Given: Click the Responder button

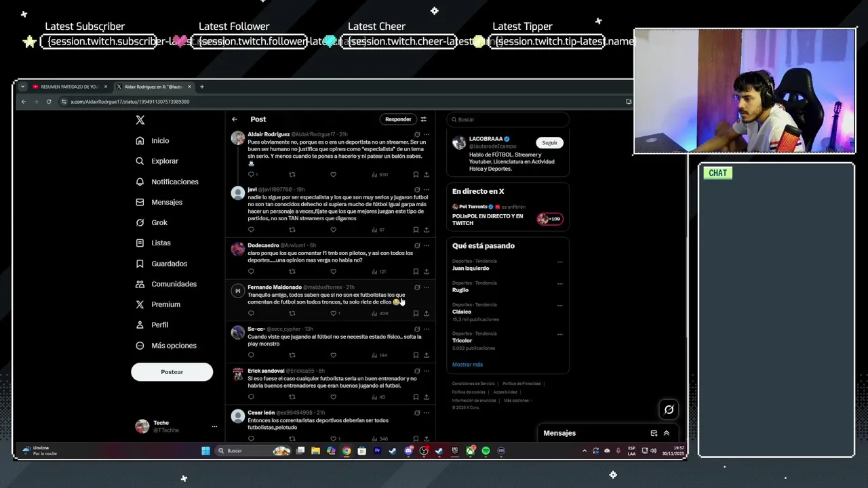Looking at the screenshot, I should [398, 119].
